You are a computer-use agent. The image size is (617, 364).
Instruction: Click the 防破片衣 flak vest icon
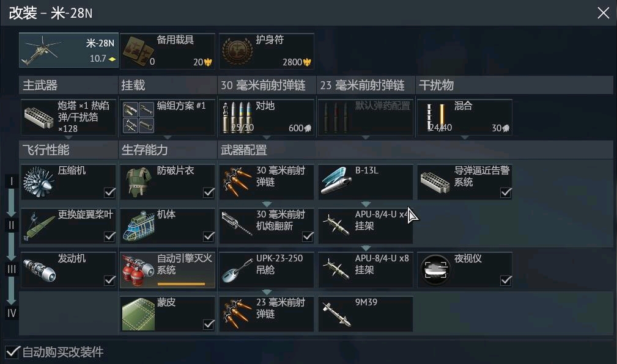pyautogui.click(x=139, y=182)
